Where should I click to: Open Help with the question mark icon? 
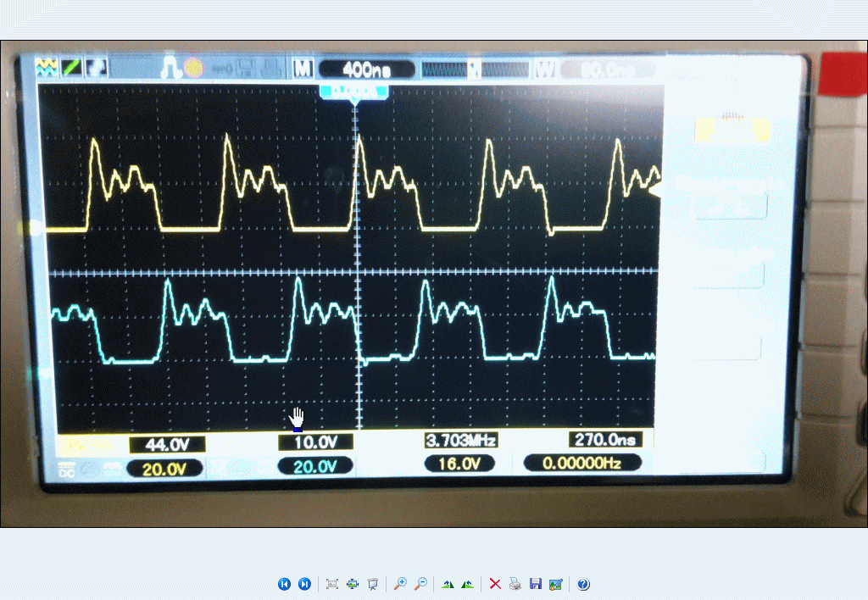click(583, 584)
